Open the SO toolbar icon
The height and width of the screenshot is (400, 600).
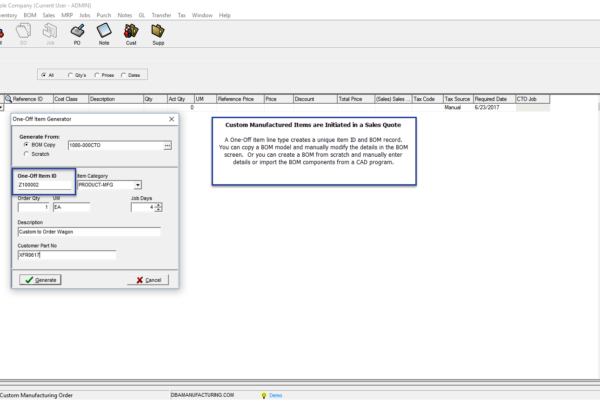pyautogui.click(x=23, y=34)
